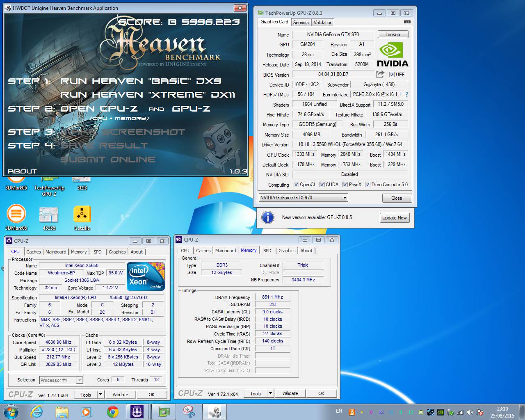
Task: Open CPU tab in right CPU-Z window
Action: (x=185, y=251)
